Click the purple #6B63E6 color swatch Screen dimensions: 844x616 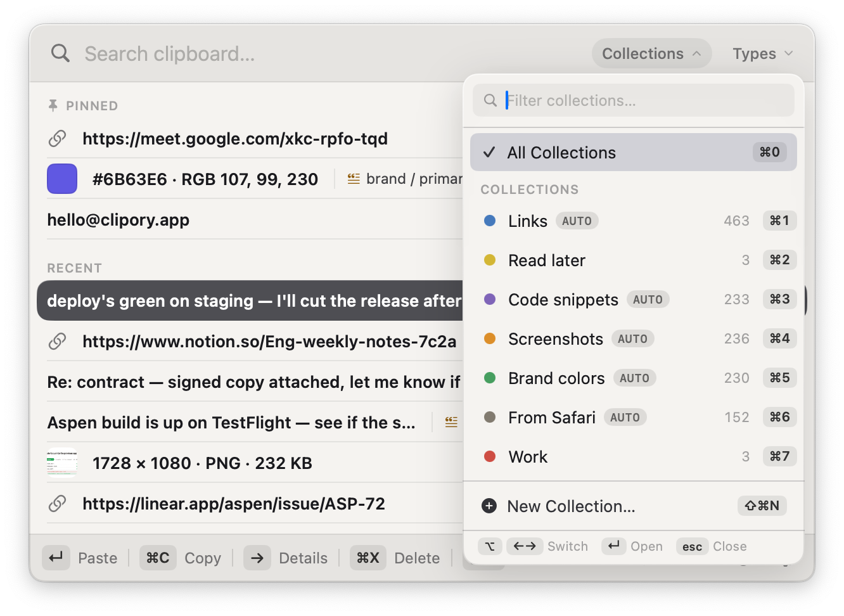click(x=62, y=179)
